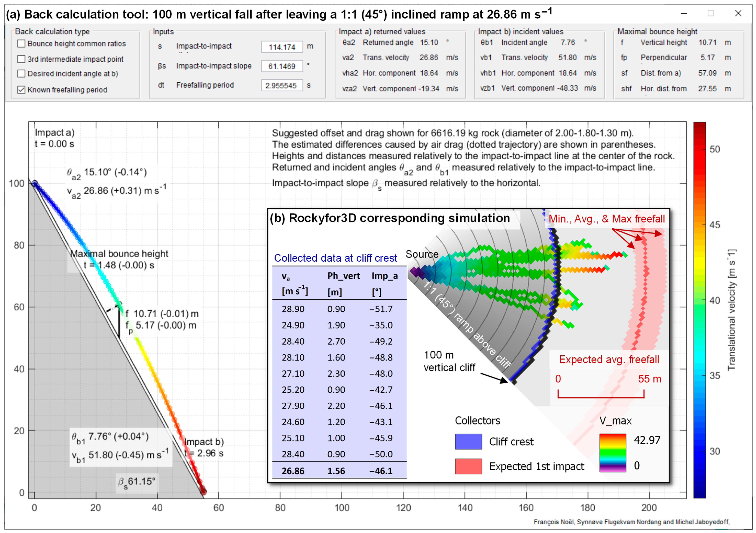
Task: Check 3rd intermediate impact point option
Action: [21, 59]
